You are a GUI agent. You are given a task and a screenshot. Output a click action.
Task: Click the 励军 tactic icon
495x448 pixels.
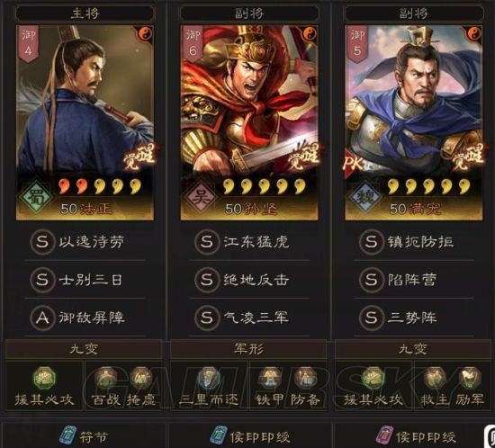470,378
